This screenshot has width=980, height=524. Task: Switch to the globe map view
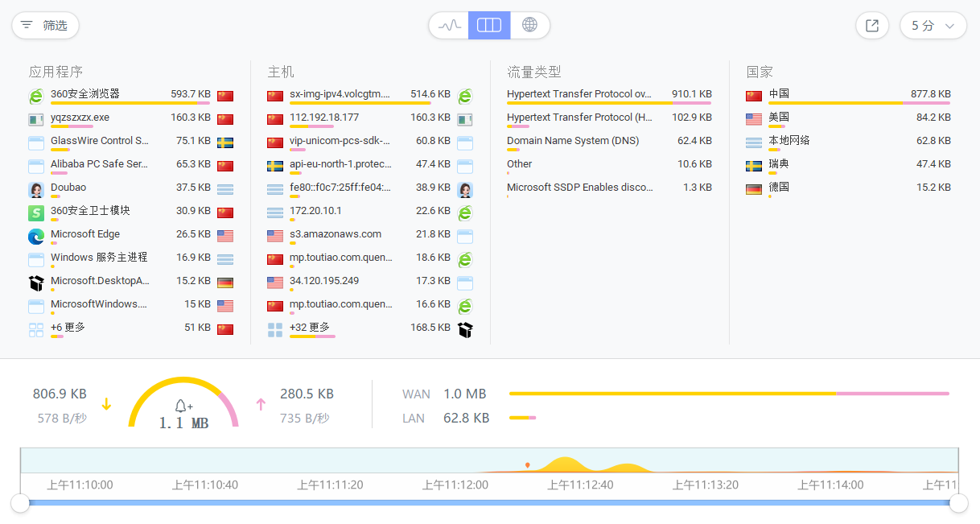[529, 26]
